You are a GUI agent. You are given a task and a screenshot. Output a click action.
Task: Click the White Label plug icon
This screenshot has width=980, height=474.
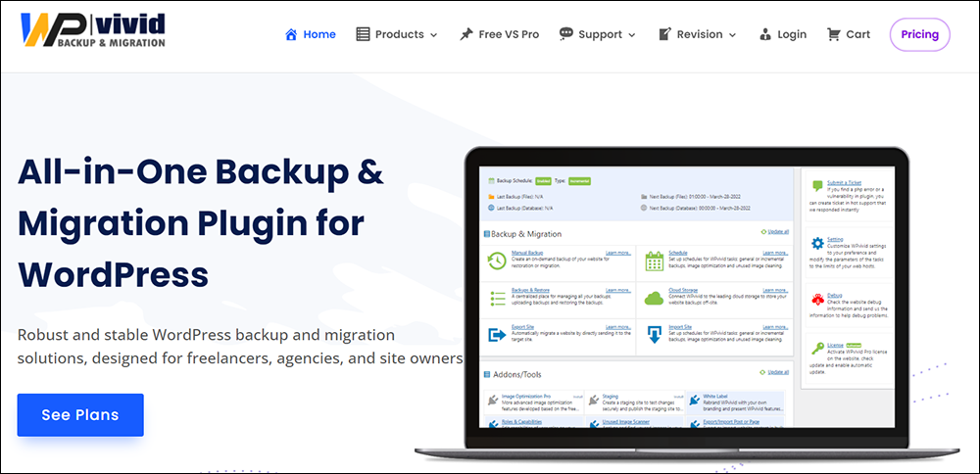(693, 400)
